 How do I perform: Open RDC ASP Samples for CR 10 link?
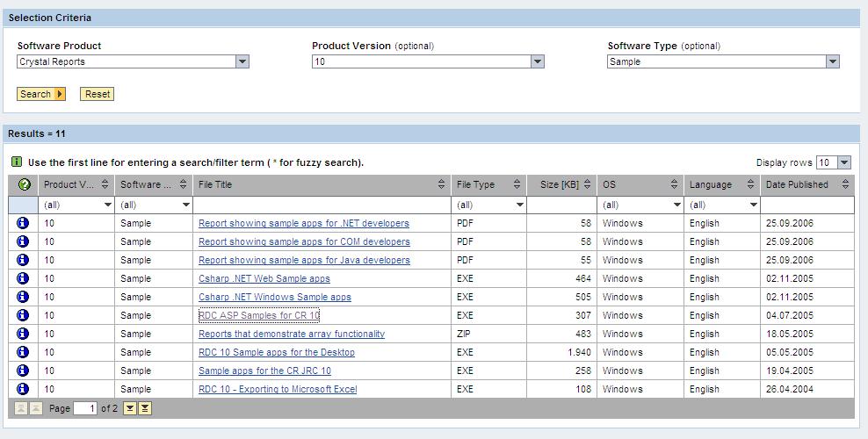[x=259, y=314]
